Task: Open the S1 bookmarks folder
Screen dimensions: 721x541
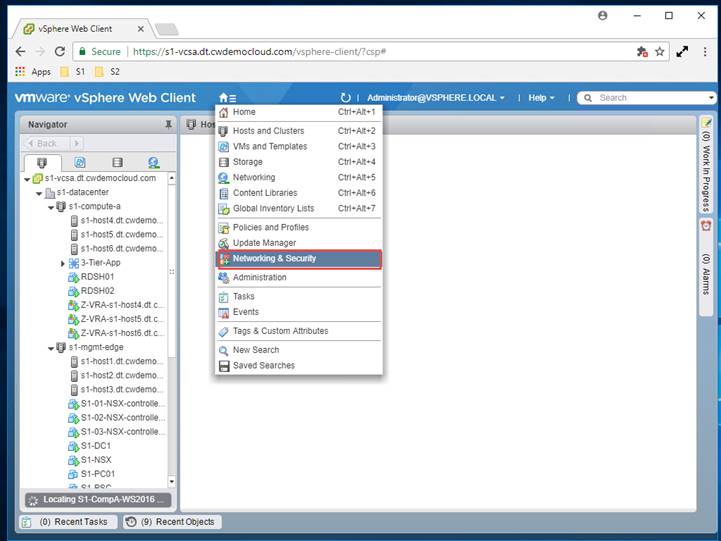Action: click(74, 72)
